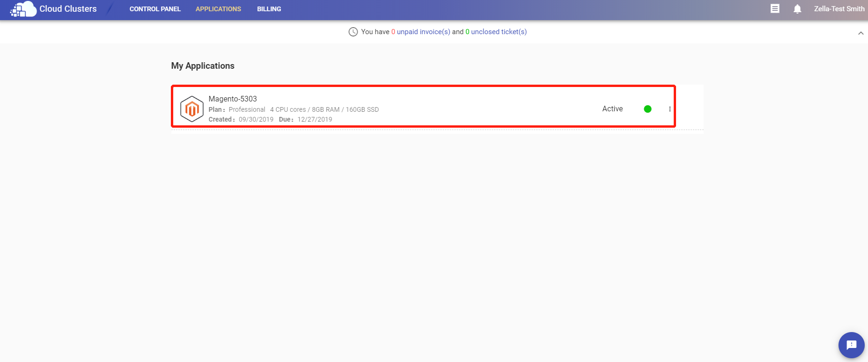868x362 pixels.
Task: Open the Zella-Test Smith account menu
Action: click(x=839, y=9)
